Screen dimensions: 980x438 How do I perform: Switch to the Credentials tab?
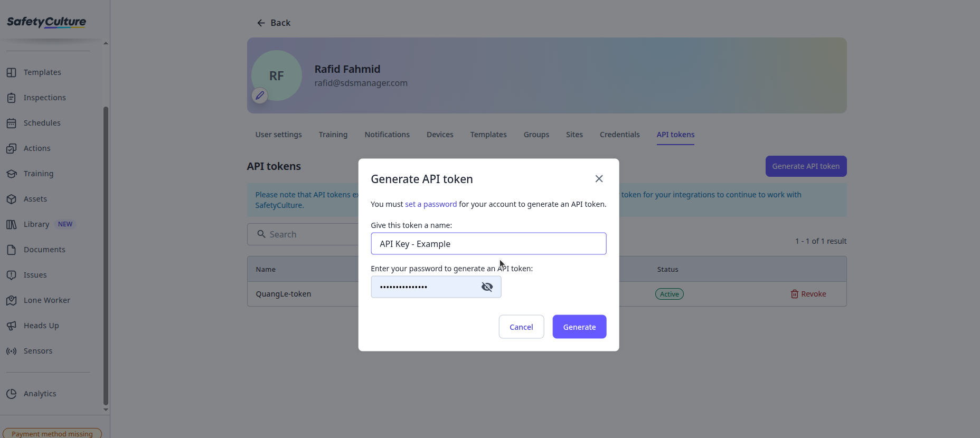coord(619,135)
